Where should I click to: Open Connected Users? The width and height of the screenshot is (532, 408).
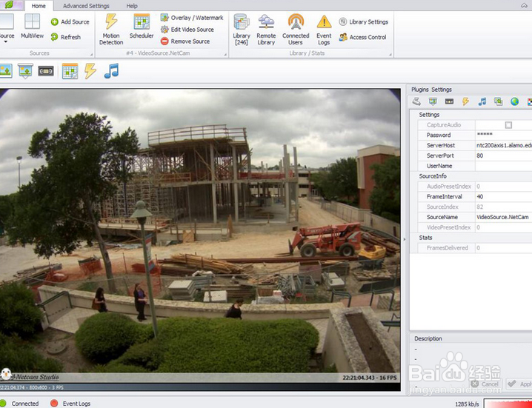coord(296,29)
